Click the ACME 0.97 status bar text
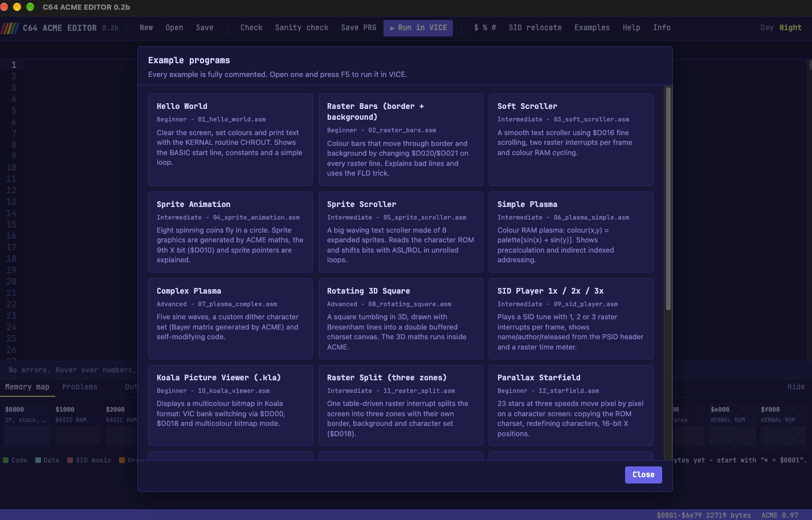Screen dimensions: 812x520 pos(780,515)
